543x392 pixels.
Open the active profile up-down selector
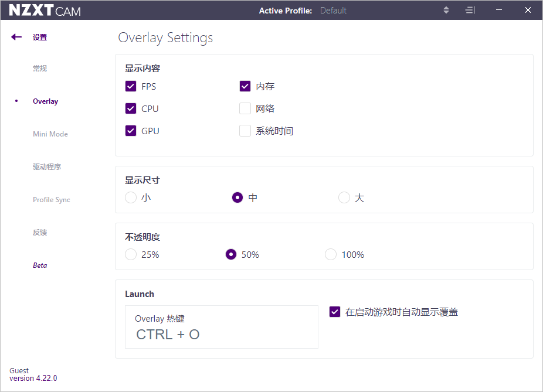[446, 10]
